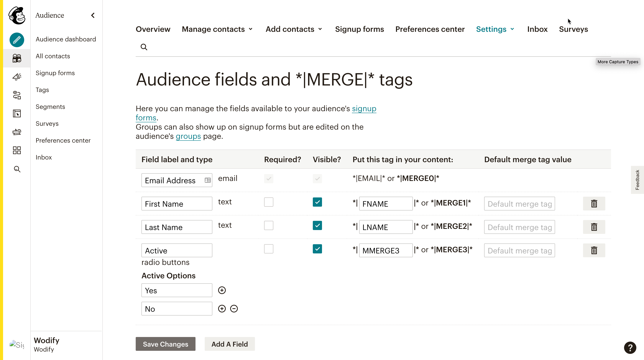Open Inbox in sidebar
Image resolution: width=644 pixels, height=360 pixels.
[x=44, y=157]
